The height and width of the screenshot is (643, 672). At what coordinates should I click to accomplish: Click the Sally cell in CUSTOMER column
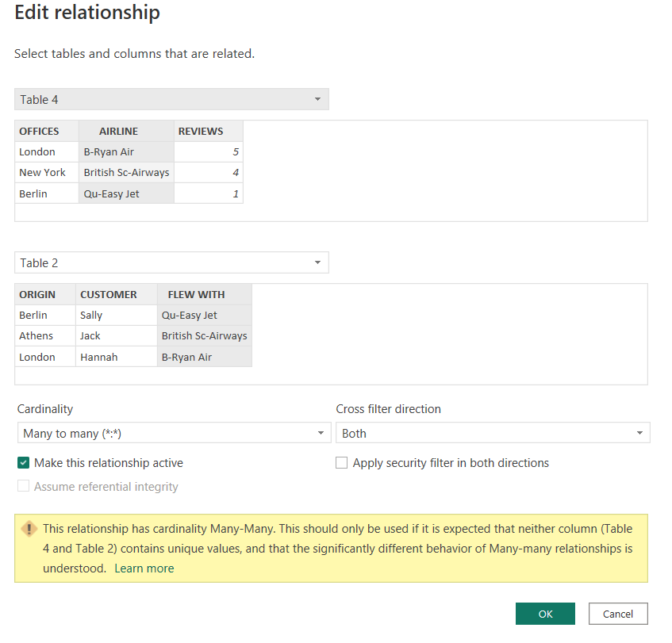coord(91,315)
